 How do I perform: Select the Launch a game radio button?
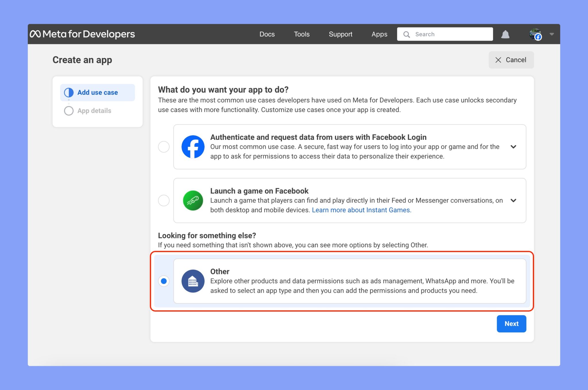pyautogui.click(x=164, y=200)
